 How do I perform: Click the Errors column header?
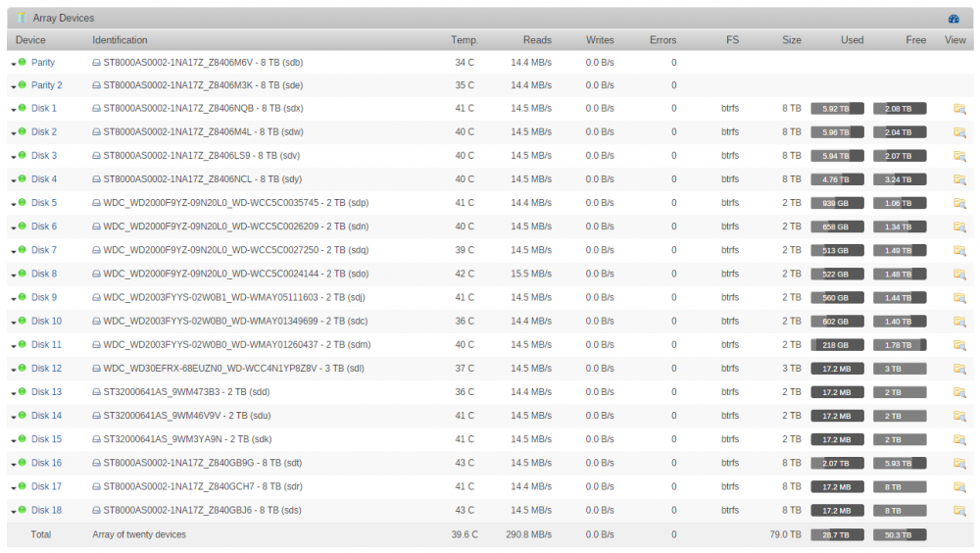(x=663, y=40)
